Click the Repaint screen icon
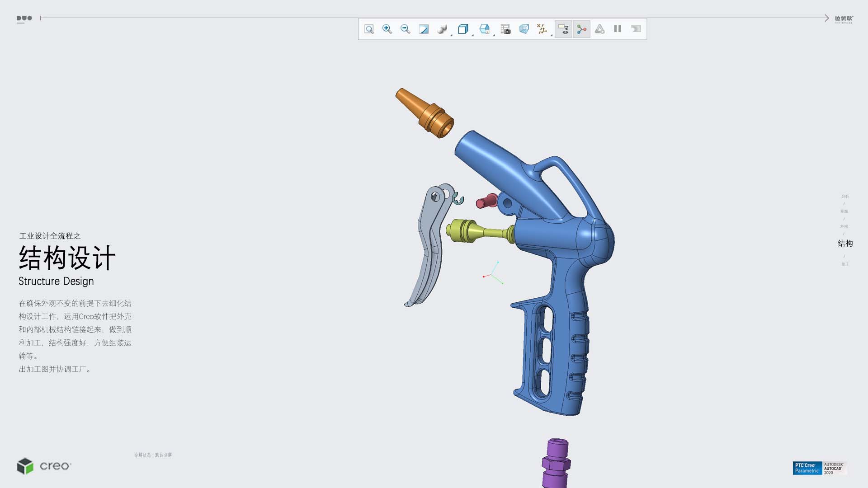The width and height of the screenshot is (868, 488). click(424, 29)
